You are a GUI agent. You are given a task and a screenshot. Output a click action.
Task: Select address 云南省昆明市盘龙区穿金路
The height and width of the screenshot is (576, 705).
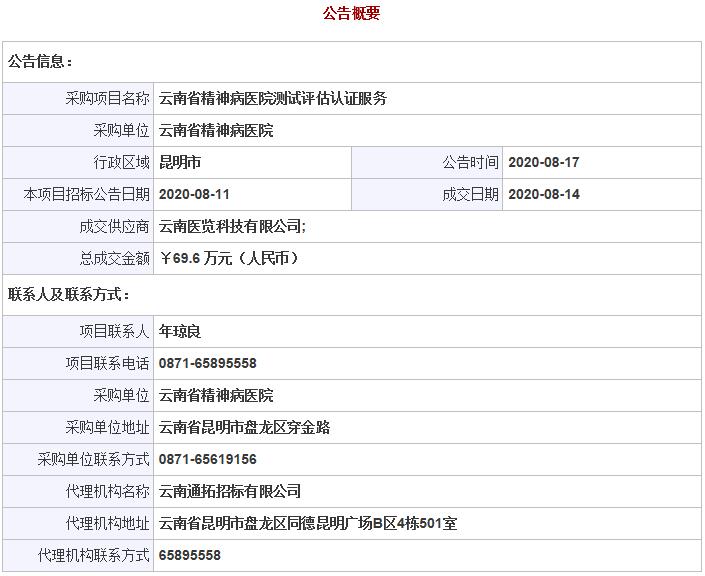pos(245,427)
